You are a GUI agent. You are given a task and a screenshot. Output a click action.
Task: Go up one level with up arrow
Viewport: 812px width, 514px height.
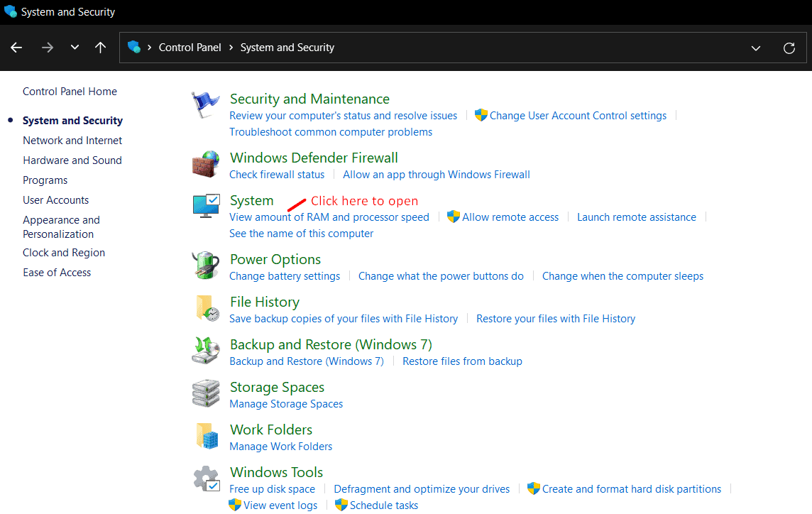tap(101, 48)
